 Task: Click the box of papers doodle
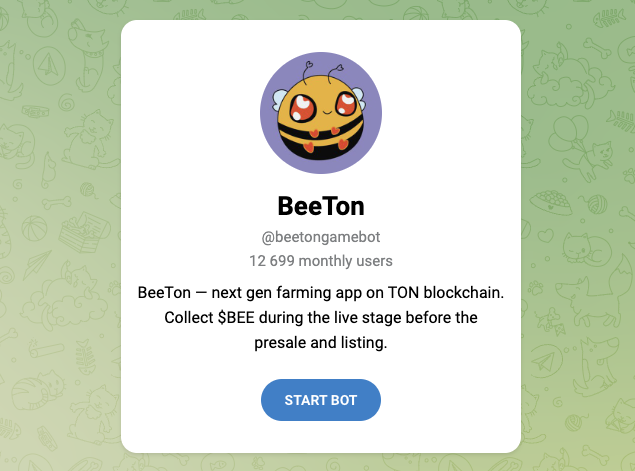pos(84,232)
